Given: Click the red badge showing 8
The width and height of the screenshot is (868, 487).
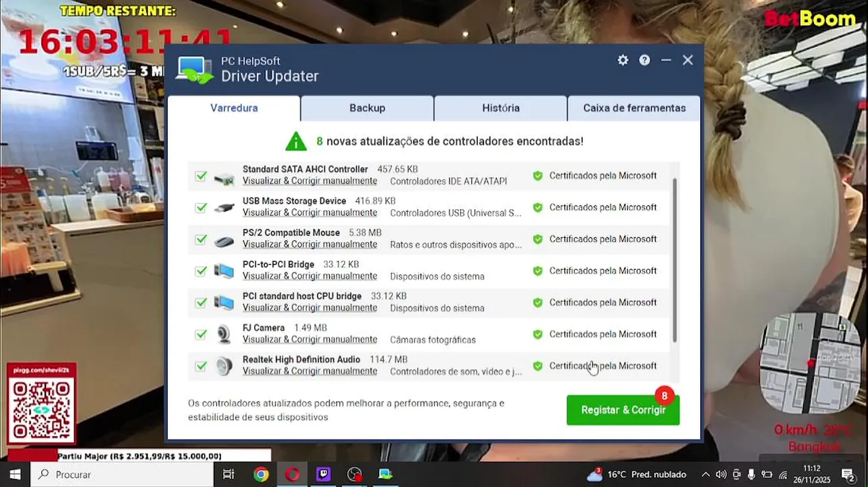Looking at the screenshot, I should pos(665,396).
